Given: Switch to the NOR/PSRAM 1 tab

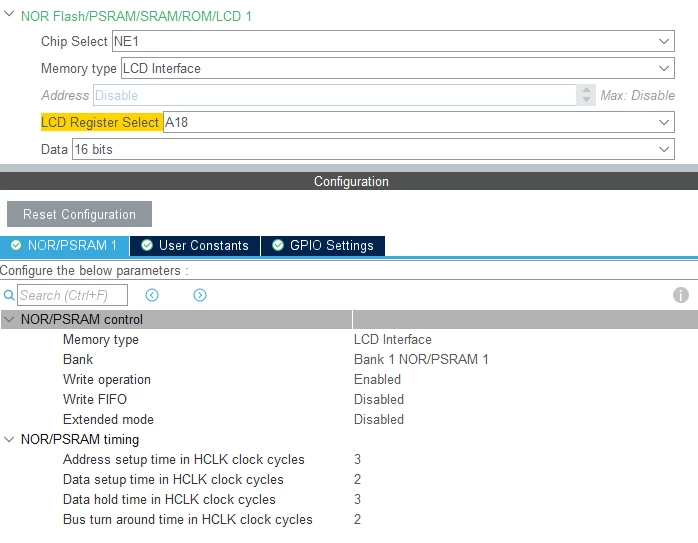Looking at the screenshot, I should [65, 246].
